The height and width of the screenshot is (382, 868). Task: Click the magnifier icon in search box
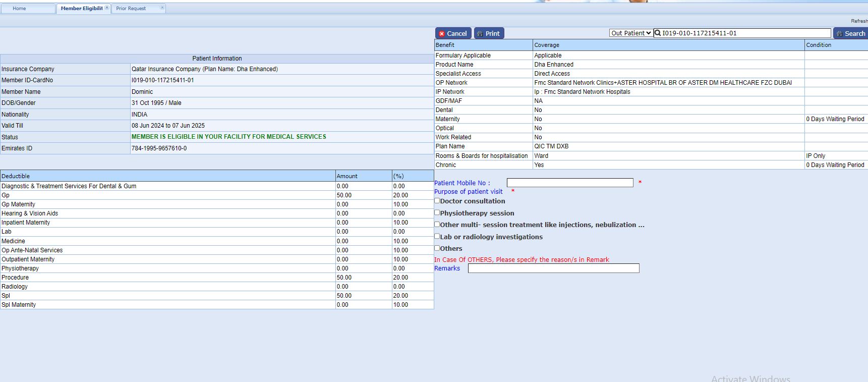(x=658, y=33)
